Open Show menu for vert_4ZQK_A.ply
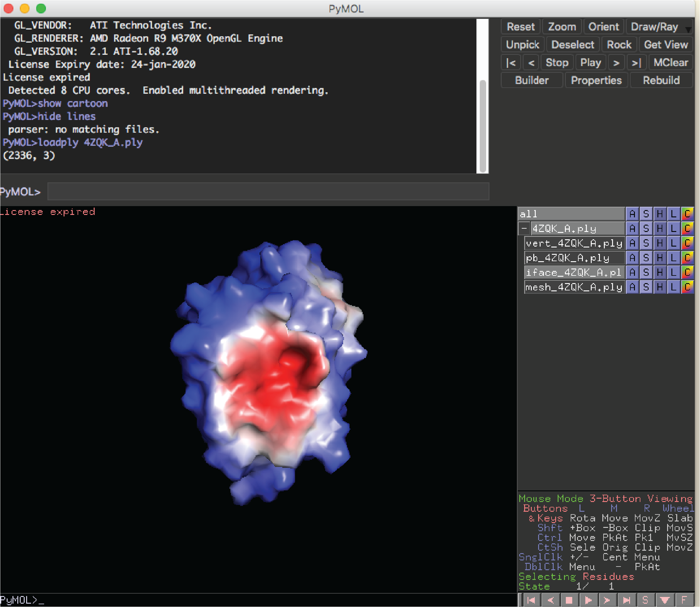This screenshot has width=700, height=607. click(x=646, y=243)
